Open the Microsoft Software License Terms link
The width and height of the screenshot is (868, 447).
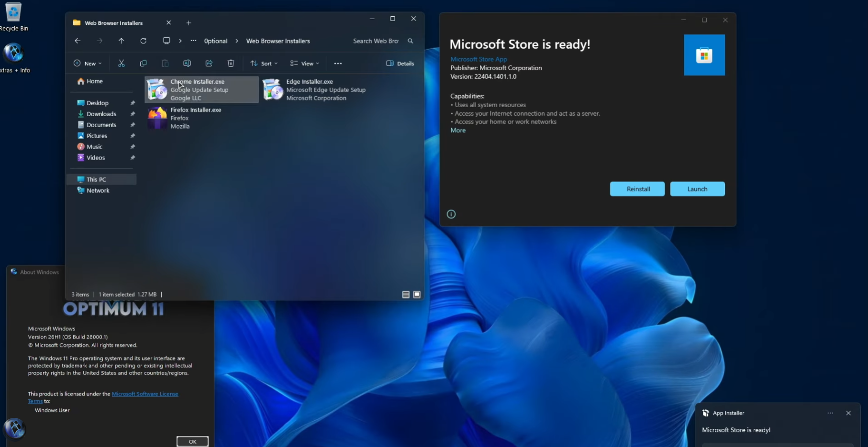pos(145,394)
